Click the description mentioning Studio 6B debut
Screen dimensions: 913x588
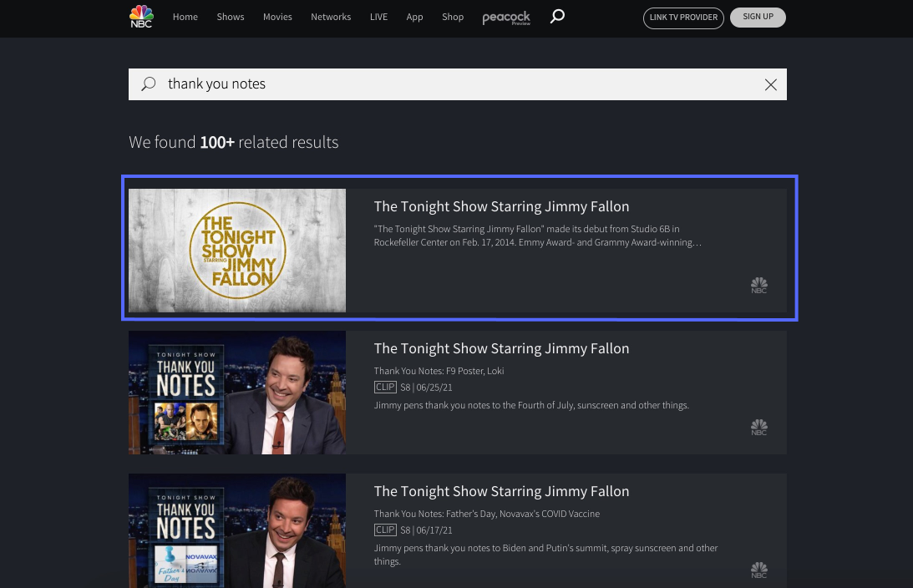(x=537, y=236)
